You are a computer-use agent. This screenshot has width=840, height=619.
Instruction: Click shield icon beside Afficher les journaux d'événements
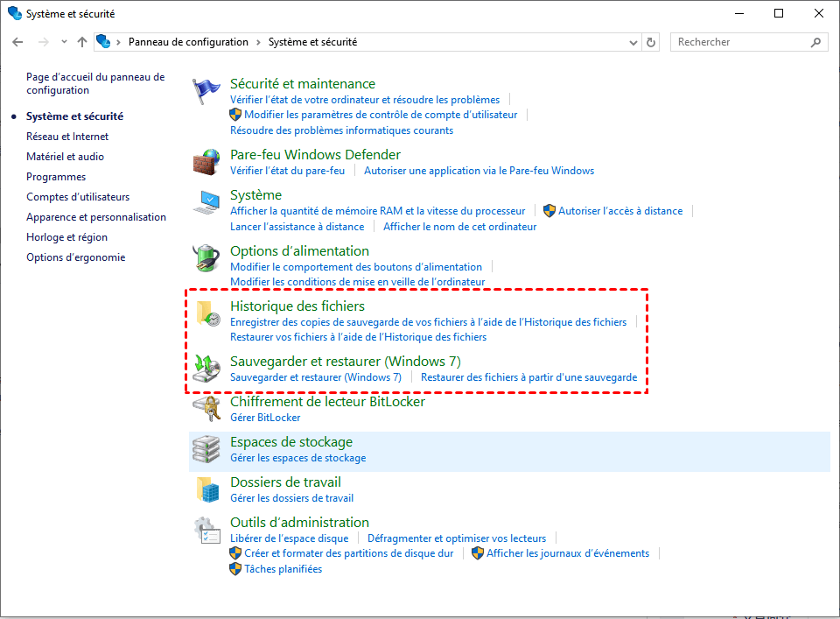pyautogui.click(x=478, y=553)
